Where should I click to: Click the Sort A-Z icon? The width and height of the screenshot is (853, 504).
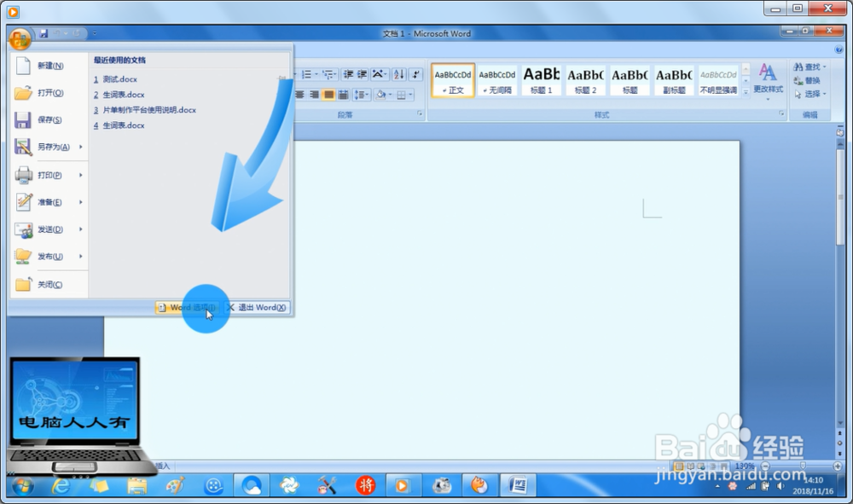398,74
